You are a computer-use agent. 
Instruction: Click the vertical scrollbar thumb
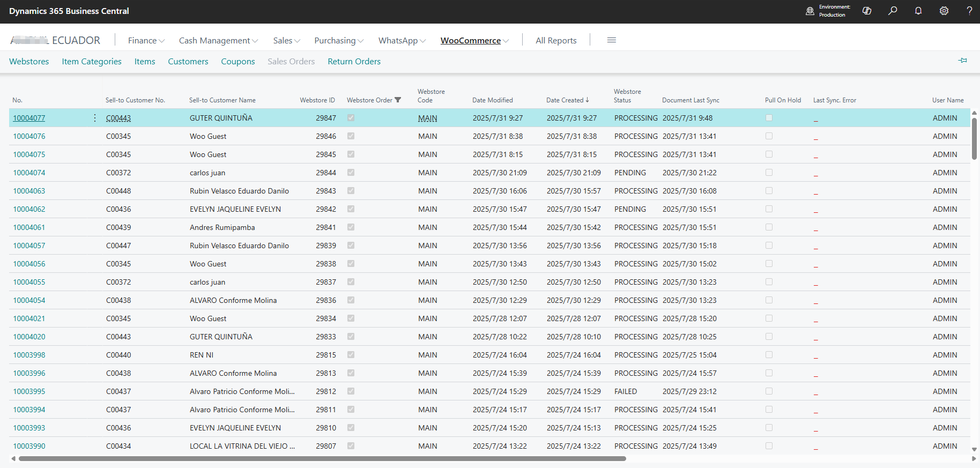click(x=974, y=138)
